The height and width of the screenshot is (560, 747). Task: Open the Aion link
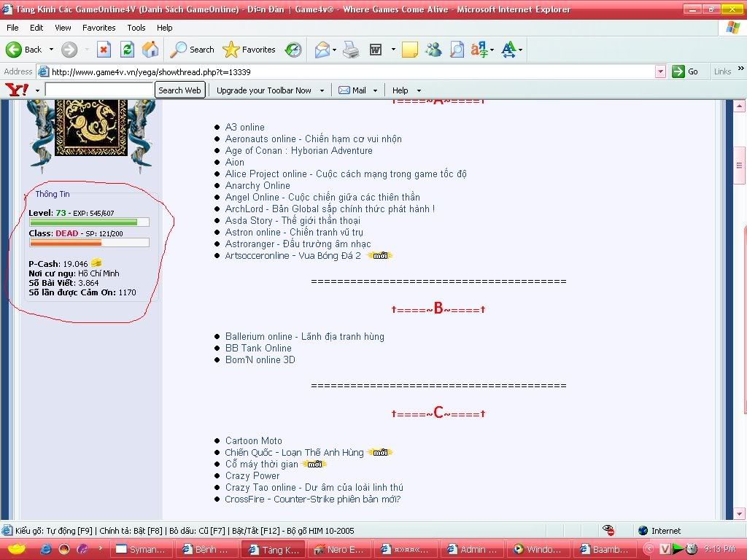[x=234, y=162]
